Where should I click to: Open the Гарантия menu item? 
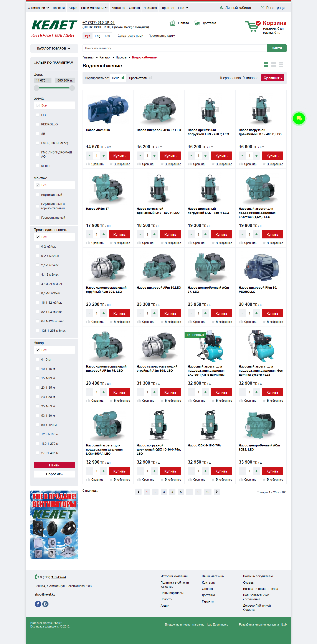tap(167, 8)
